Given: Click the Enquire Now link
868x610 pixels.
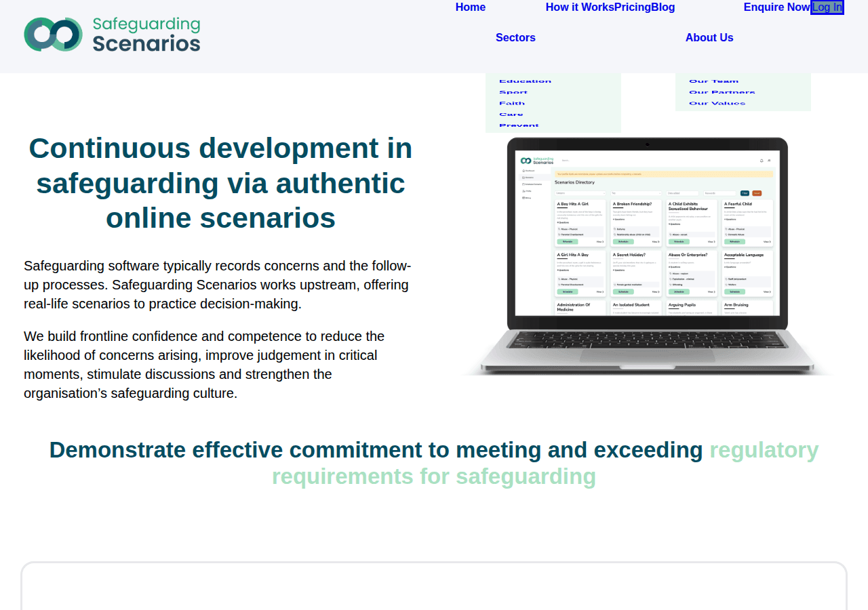Looking at the screenshot, I should [x=777, y=7].
